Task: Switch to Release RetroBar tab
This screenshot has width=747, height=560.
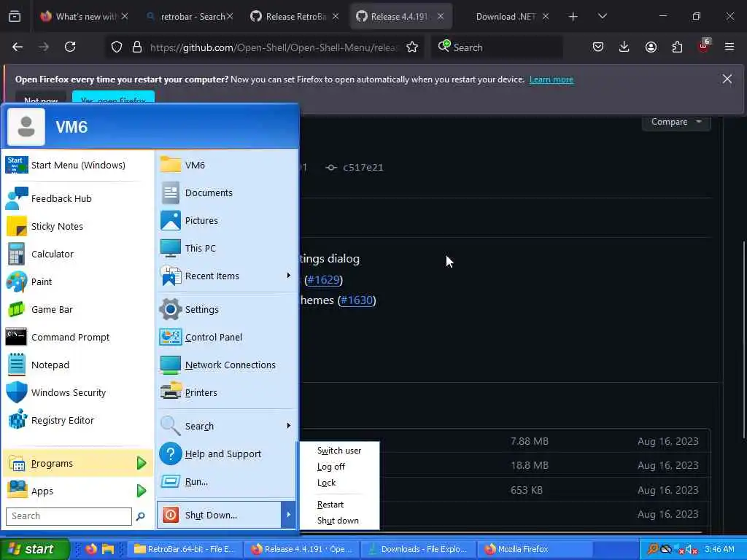Action: coord(295,17)
